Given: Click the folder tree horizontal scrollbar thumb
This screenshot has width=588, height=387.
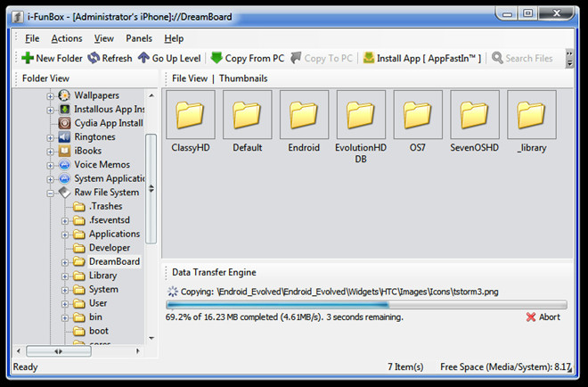Looking at the screenshot, I should 59,351.
